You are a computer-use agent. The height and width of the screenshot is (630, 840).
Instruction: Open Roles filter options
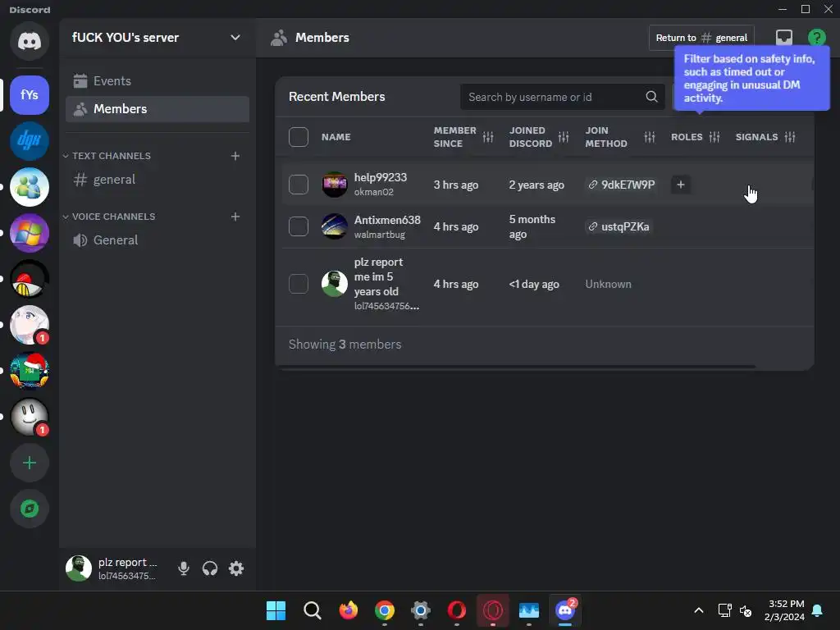pos(714,137)
